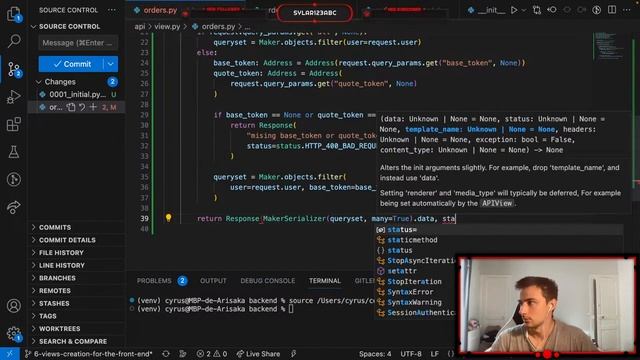Viewport: 640px width, 360px height.
Task: Click the Commit button
Action: pyautogui.click(x=71, y=64)
